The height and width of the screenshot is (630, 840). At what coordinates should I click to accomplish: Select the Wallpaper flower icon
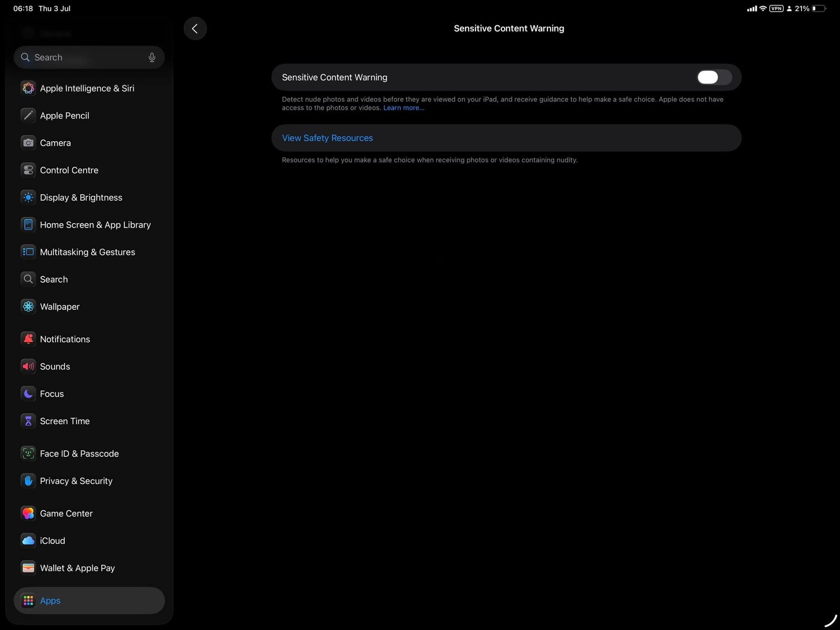[x=28, y=307]
